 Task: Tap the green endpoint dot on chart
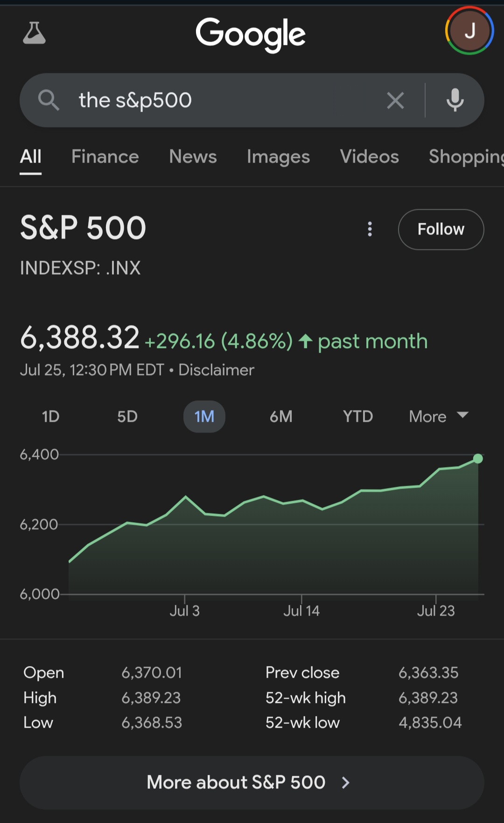coord(478,459)
